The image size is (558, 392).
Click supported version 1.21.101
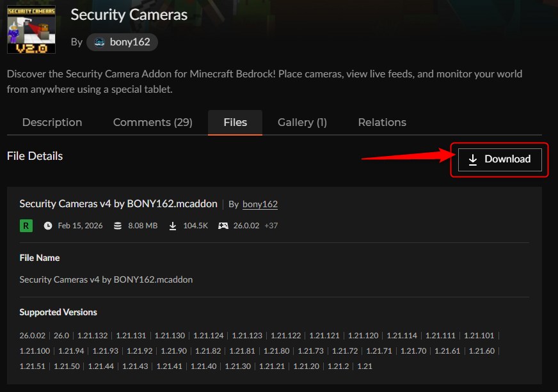click(479, 336)
